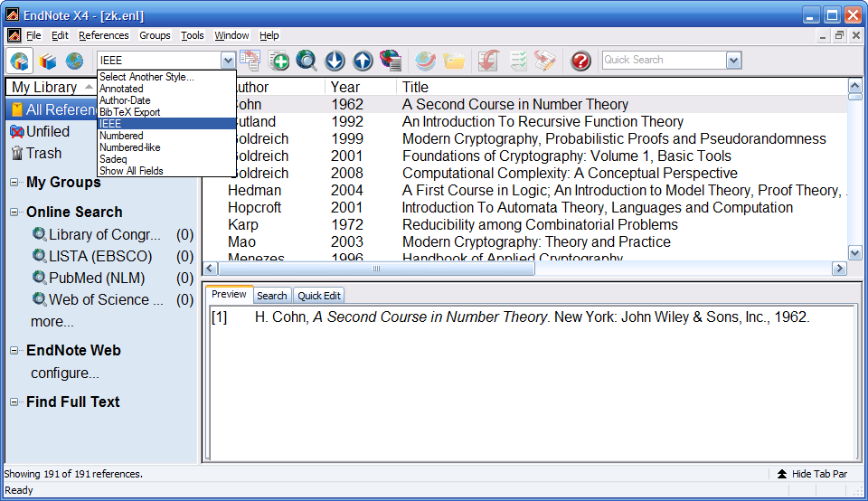Open the References menu
Image resolution: width=868 pixels, height=501 pixels.
pos(103,35)
